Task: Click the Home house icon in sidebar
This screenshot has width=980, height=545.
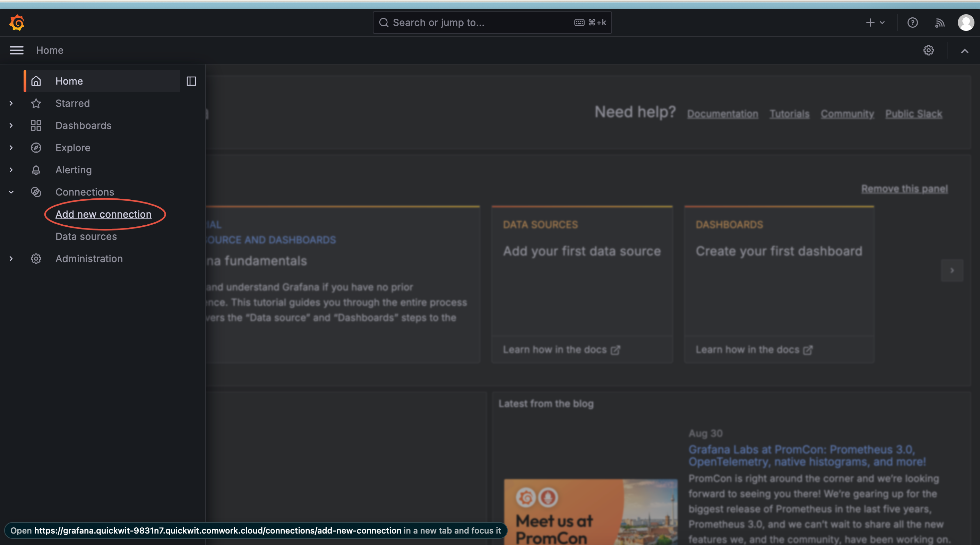Action: [x=36, y=81]
